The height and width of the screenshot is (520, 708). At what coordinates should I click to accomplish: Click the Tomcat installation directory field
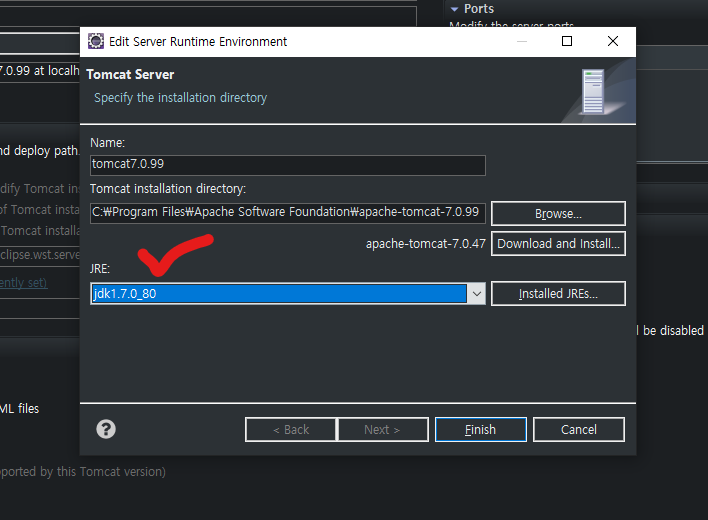(288, 213)
